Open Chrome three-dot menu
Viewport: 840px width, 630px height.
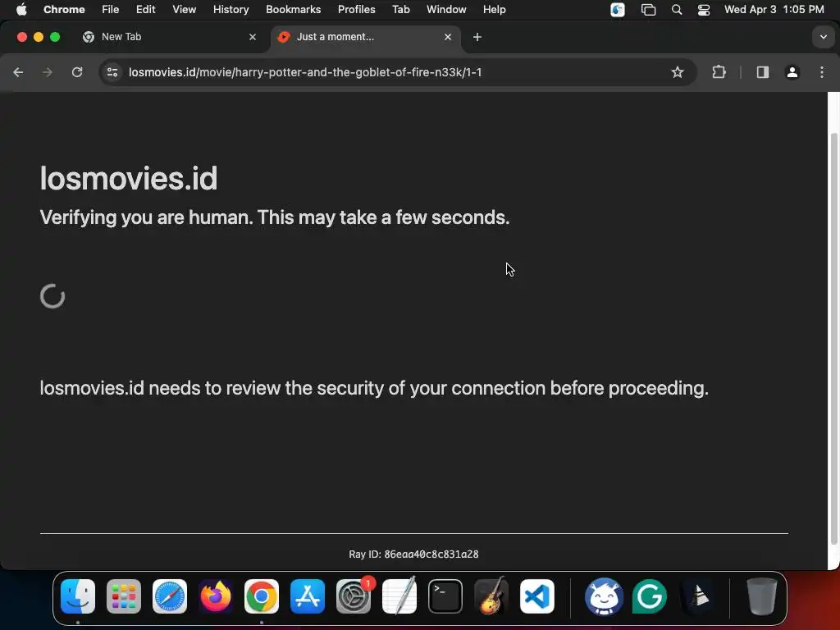822,72
